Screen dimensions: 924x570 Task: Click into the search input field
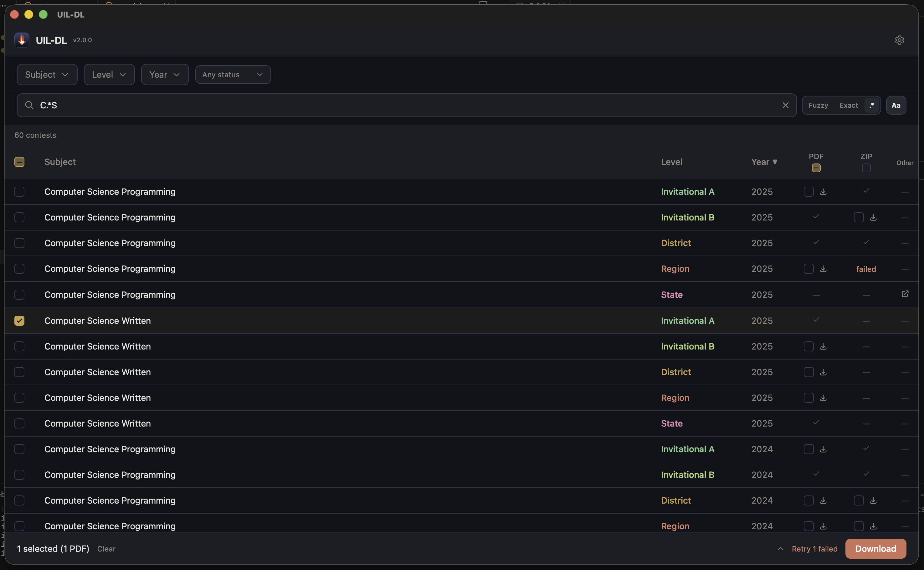(377, 105)
